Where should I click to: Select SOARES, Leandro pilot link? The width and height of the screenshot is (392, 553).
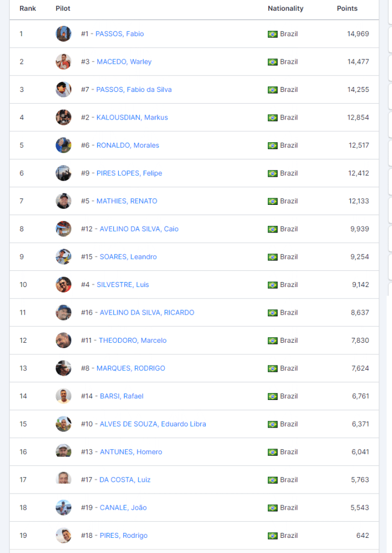pyautogui.click(x=128, y=257)
